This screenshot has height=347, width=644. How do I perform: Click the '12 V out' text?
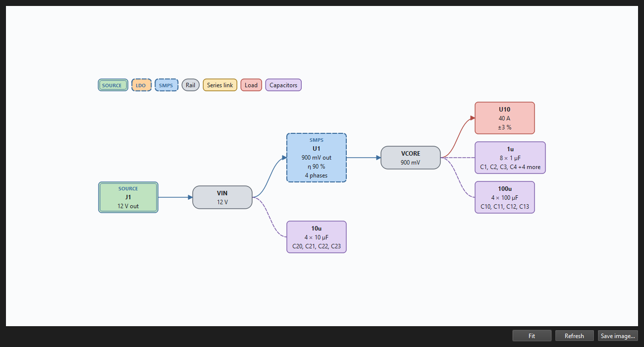click(x=128, y=206)
